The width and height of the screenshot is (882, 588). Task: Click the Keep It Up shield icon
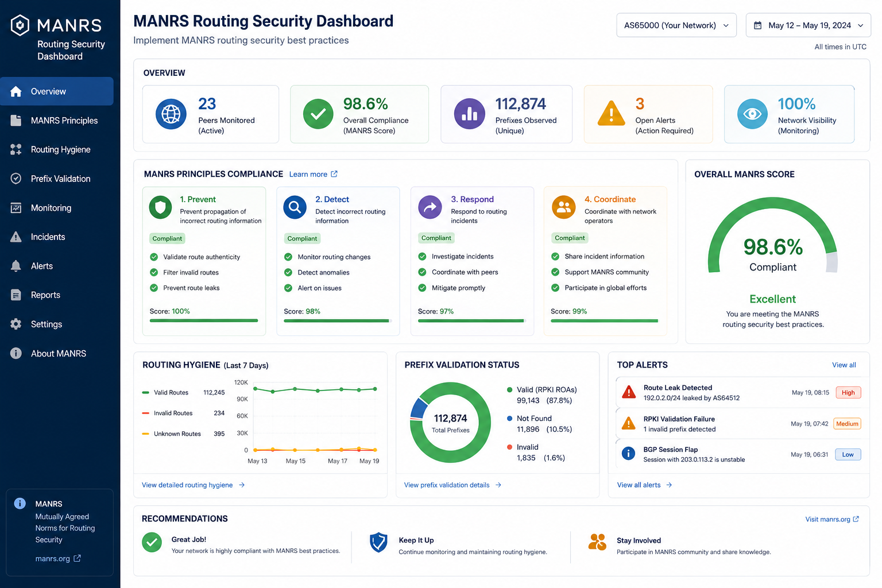click(378, 542)
